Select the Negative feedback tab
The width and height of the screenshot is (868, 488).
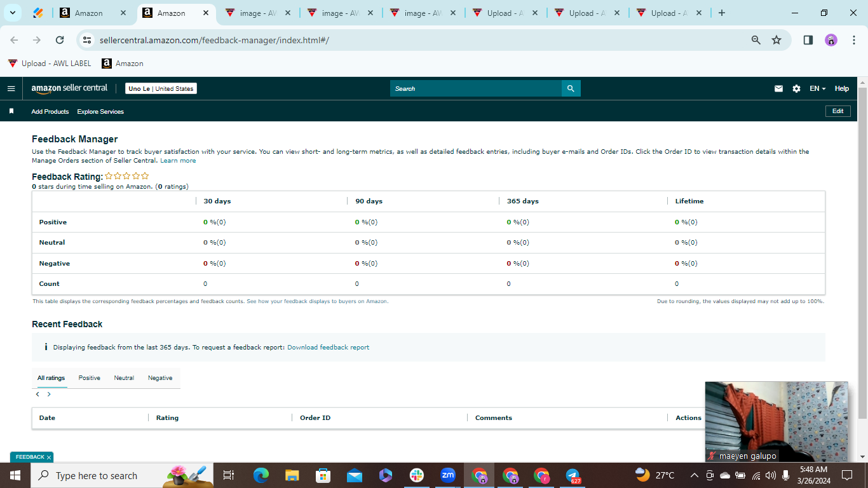[160, 378]
